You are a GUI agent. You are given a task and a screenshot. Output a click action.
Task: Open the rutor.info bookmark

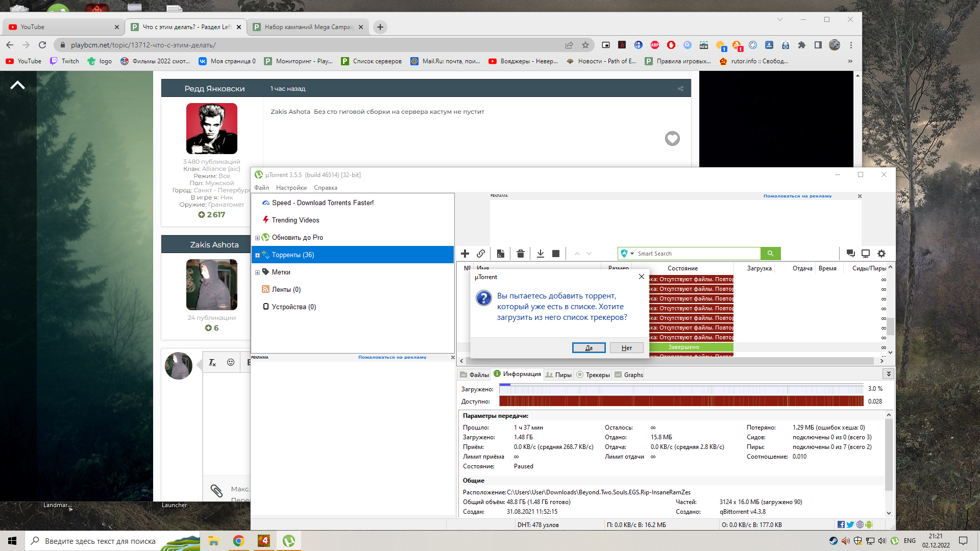754,61
